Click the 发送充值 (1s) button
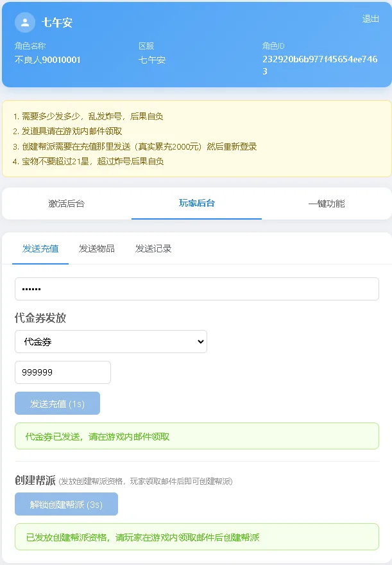Viewport: 392px width, 565px height. point(57,403)
